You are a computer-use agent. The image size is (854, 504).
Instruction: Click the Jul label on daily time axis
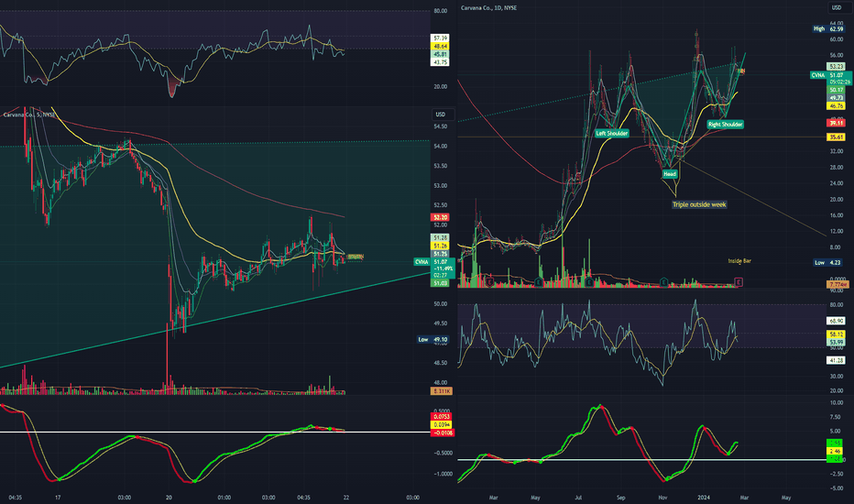[578, 498]
